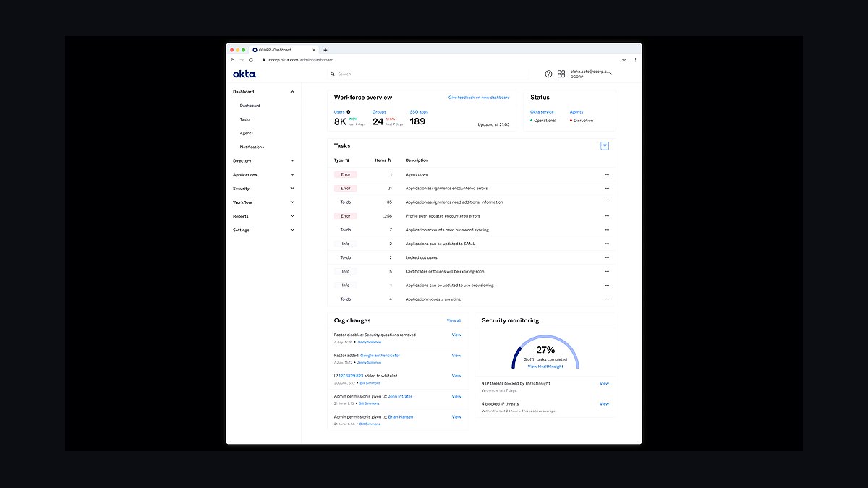868x488 pixels.
Task: Click Give feedback on new dashboard link
Action: pos(479,98)
